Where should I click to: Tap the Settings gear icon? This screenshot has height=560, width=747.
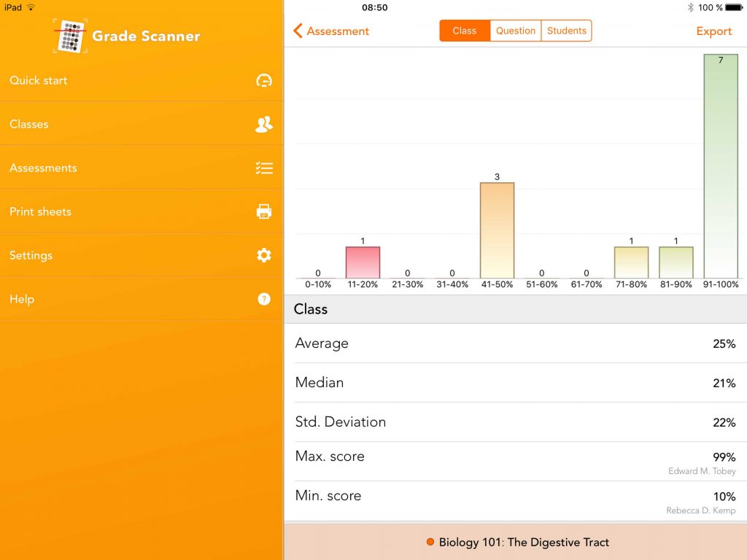[264, 255]
